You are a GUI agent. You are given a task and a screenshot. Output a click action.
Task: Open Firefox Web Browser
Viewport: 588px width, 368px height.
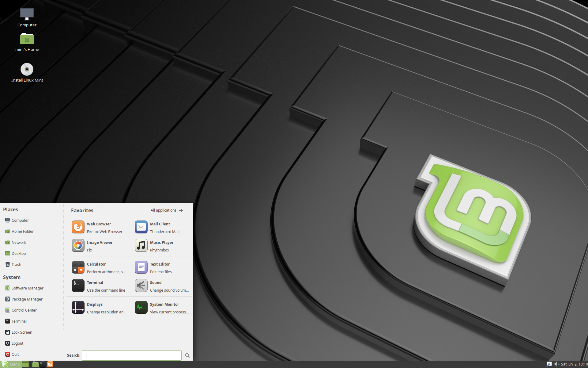98,228
